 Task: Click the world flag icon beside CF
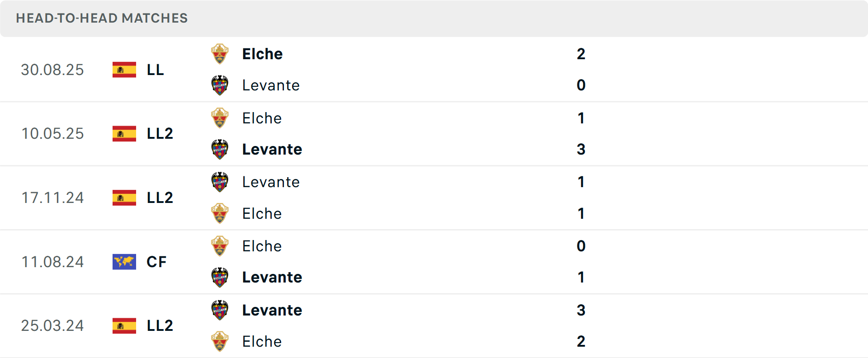[x=124, y=262]
